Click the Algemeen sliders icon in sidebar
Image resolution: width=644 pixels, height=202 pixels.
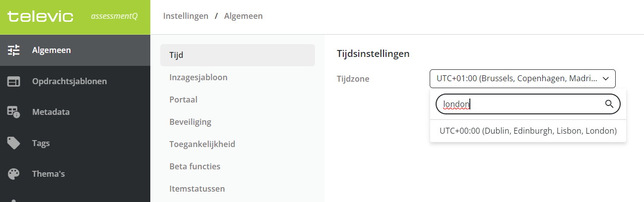click(x=13, y=50)
